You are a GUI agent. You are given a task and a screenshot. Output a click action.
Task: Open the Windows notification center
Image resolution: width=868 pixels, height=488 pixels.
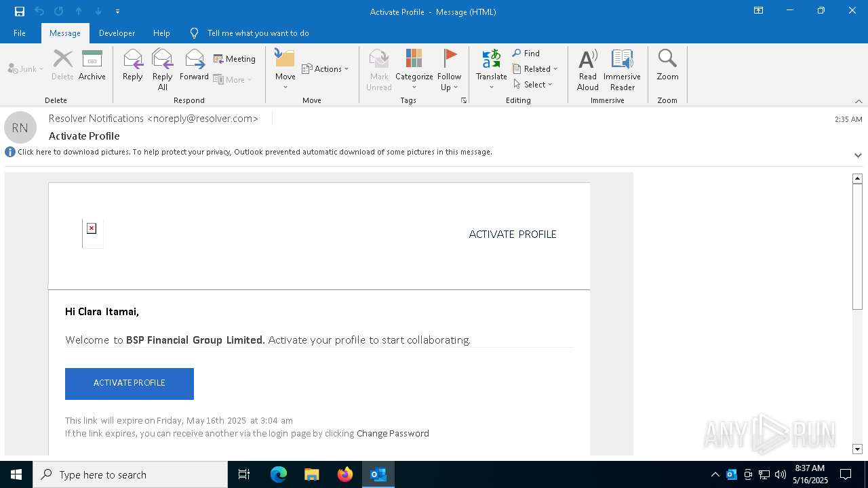tap(846, 474)
